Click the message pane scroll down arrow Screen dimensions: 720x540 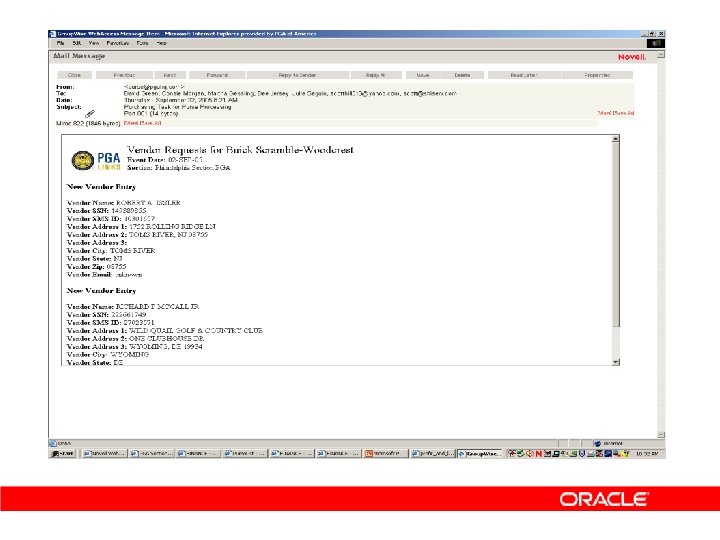pyautogui.click(x=616, y=362)
